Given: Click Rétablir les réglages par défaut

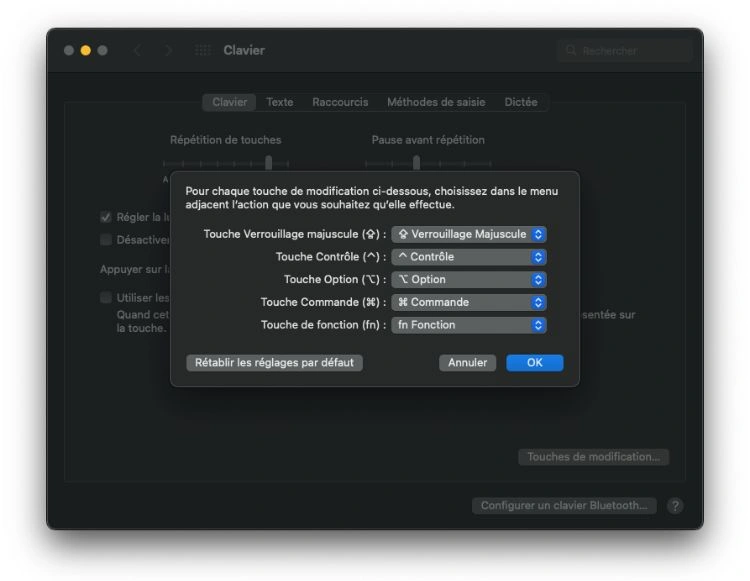Looking at the screenshot, I should pos(275,362).
